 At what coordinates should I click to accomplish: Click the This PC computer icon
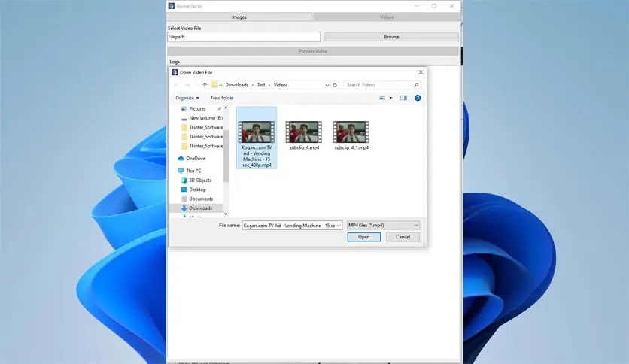[181, 171]
